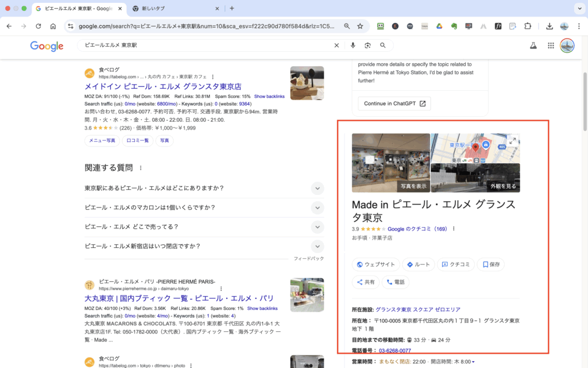Click the Google search input field

click(206, 45)
